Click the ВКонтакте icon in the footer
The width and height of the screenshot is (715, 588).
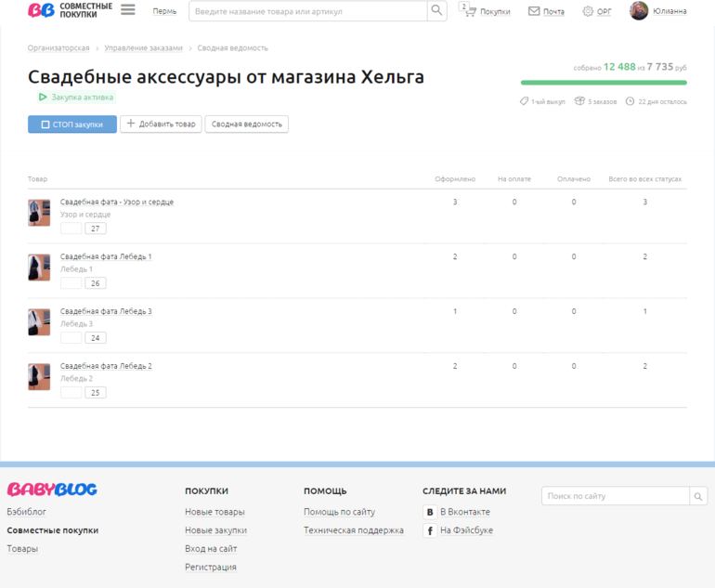click(x=430, y=512)
